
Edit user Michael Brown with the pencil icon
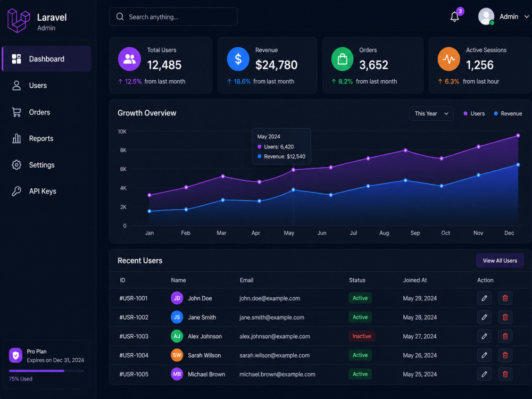(484, 374)
